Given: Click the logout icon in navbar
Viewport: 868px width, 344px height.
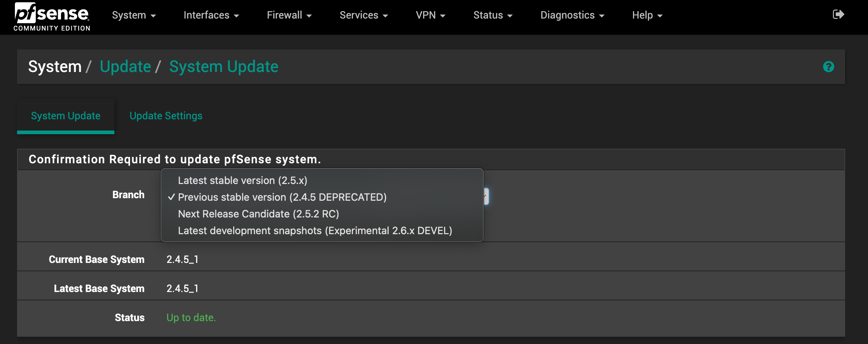Looking at the screenshot, I should point(838,15).
